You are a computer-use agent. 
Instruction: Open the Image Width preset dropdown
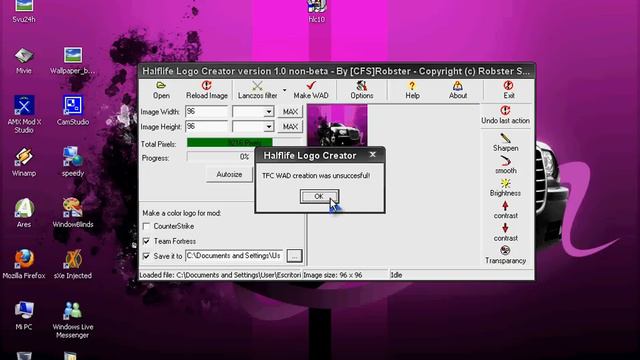pyautogui.click(x=269, y=111)
